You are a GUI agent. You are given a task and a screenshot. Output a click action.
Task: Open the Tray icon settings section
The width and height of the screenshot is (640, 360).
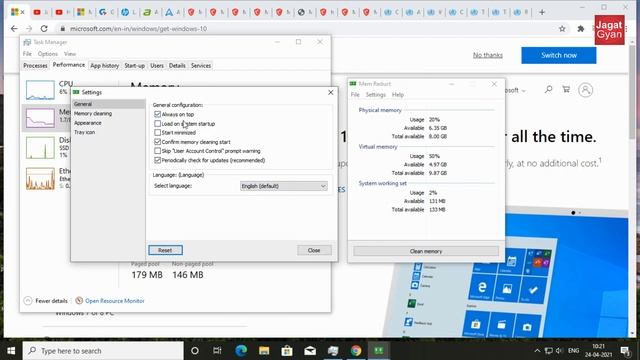click(84, 132)
